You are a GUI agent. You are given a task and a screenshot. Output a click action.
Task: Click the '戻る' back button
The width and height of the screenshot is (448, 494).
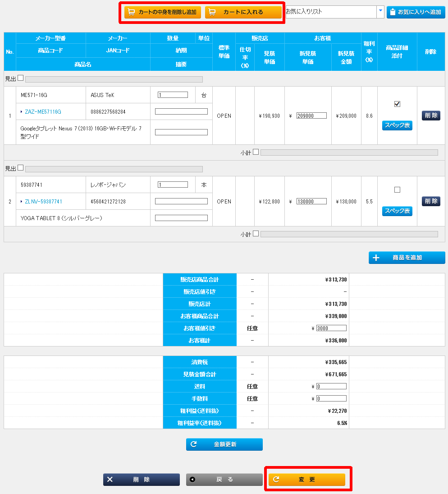click(224, 480)
